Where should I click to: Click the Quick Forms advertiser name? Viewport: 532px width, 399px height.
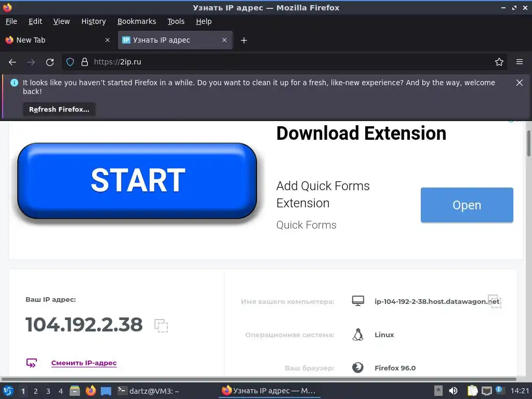(306, 225)
